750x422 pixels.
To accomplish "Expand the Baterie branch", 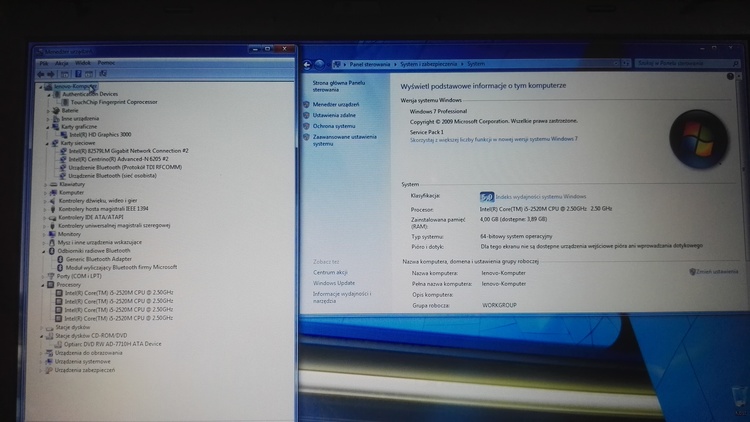I will click(x=48, y=111).
